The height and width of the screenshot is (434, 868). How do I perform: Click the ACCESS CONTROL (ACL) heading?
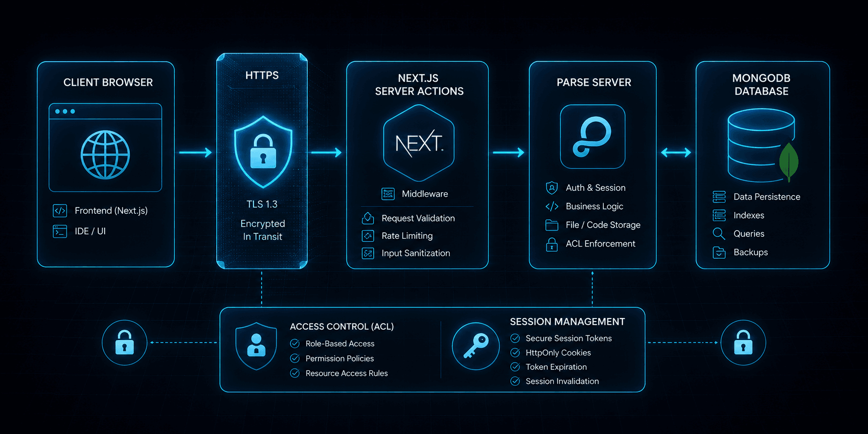pos(342,327)
